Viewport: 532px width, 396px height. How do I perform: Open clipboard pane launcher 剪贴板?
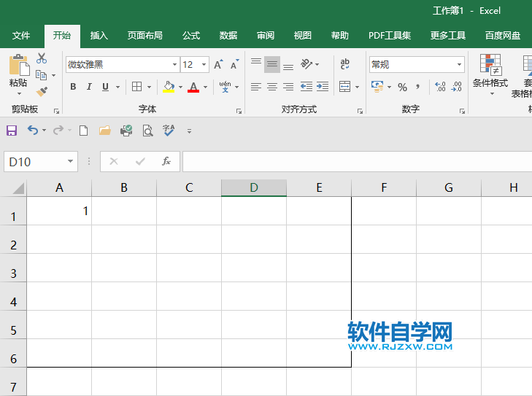click(57, 111)
